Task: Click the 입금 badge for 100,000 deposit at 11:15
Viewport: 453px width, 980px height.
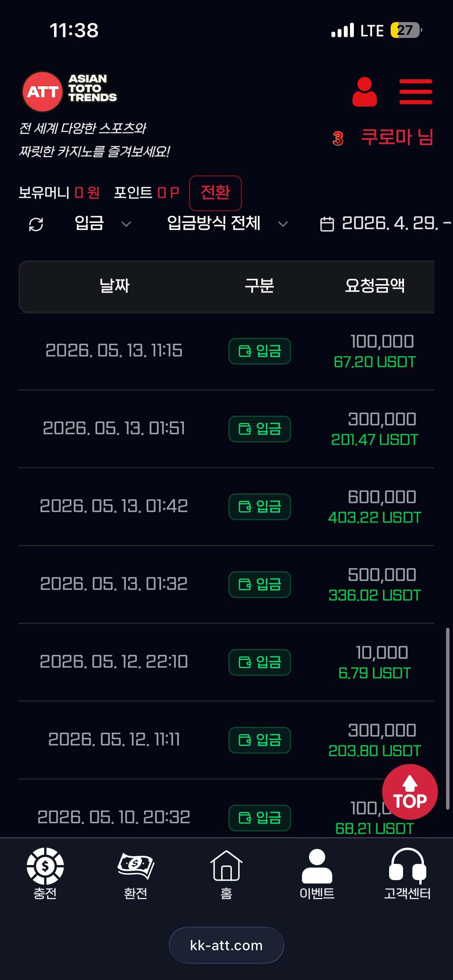Action: (x=260, y=351)
